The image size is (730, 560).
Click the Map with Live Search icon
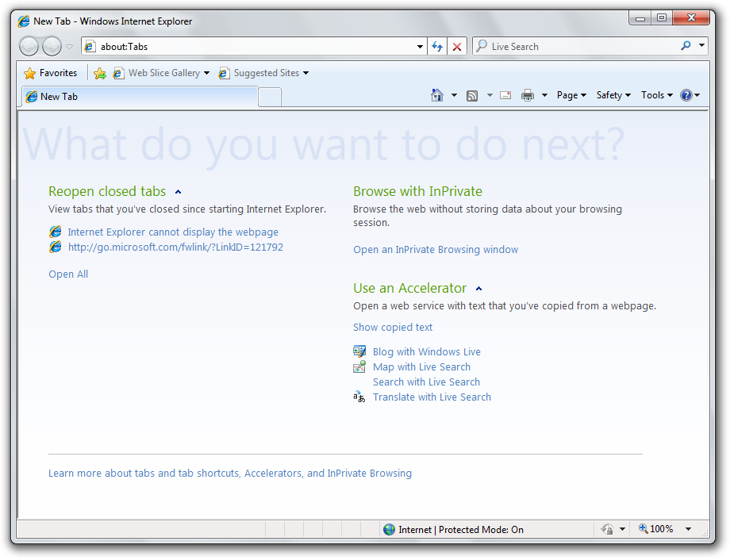click(x=359, y=366)
